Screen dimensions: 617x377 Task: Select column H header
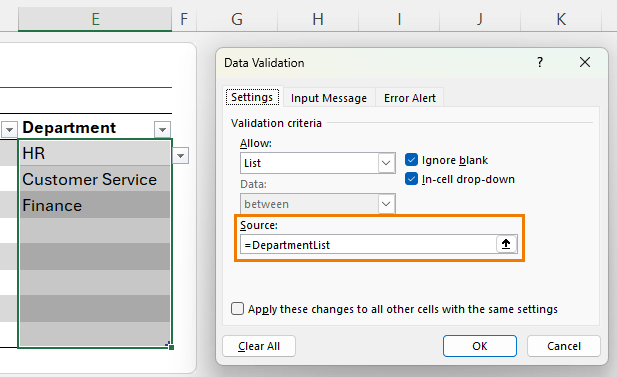(x=318, y=19)
